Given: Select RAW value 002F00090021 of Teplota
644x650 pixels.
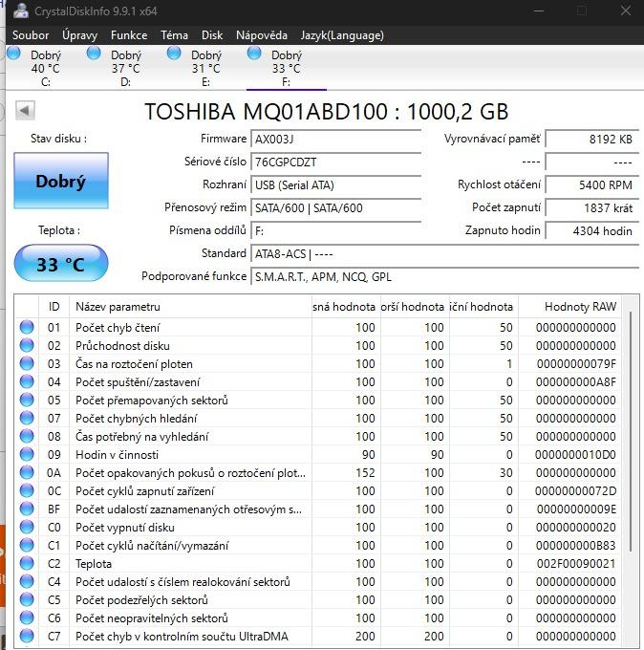Looking at the screenshot, I should point(576,564).
